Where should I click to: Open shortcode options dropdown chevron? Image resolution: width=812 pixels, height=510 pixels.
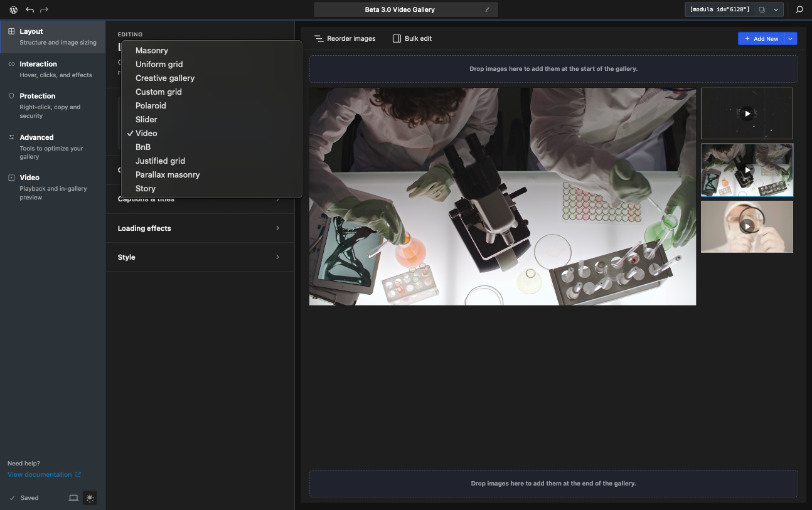coord(776,10)
